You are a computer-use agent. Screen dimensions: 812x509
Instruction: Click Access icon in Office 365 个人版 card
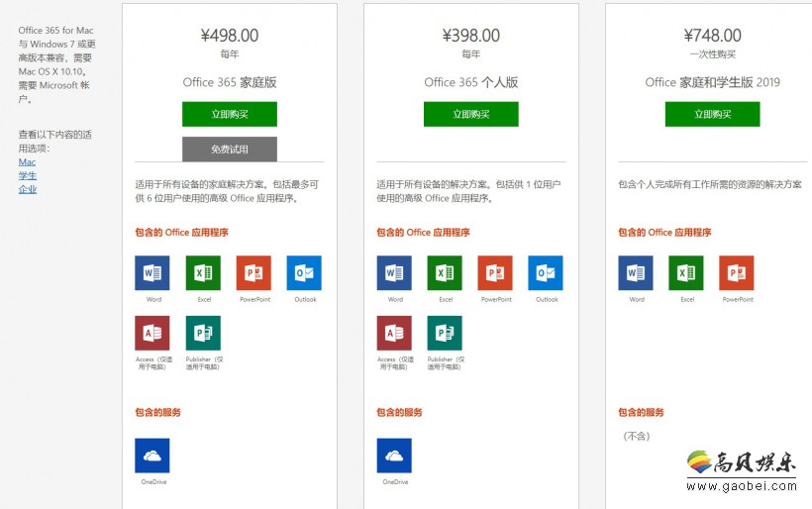[x=394, y=333]
